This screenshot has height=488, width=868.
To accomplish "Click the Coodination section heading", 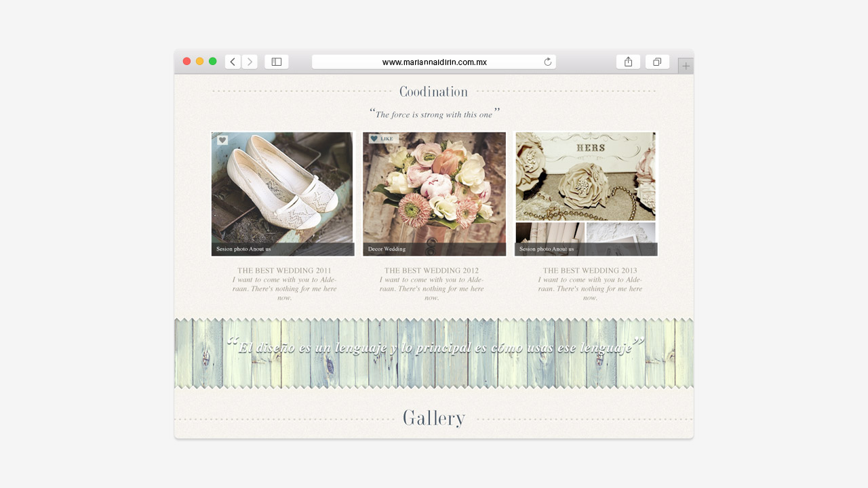I will [433, 91].
